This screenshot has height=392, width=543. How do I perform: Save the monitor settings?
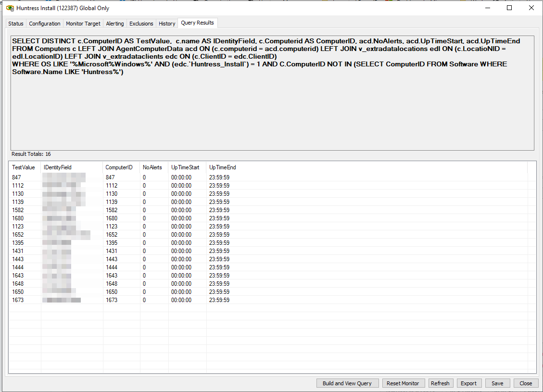tap(497, 383)
